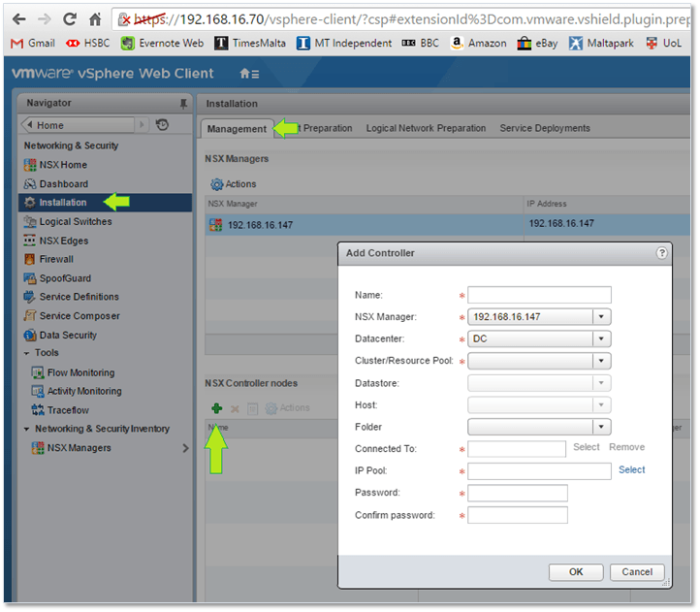This screenshot has height=612, width=700.
Task: Click the browser home icon
Action: coord(95,19)
